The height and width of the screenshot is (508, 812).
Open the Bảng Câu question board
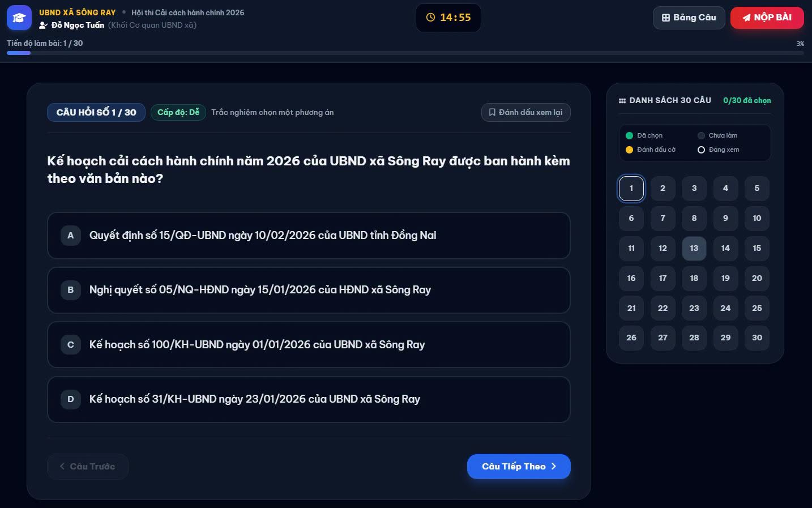[689, 18]
